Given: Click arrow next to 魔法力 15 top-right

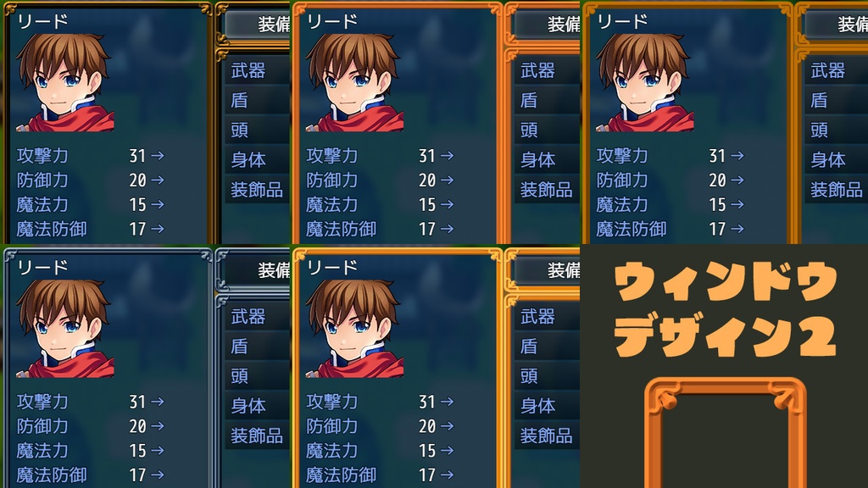Looking at the screenshot, I should pyautogui.click(x=737, y=204).
